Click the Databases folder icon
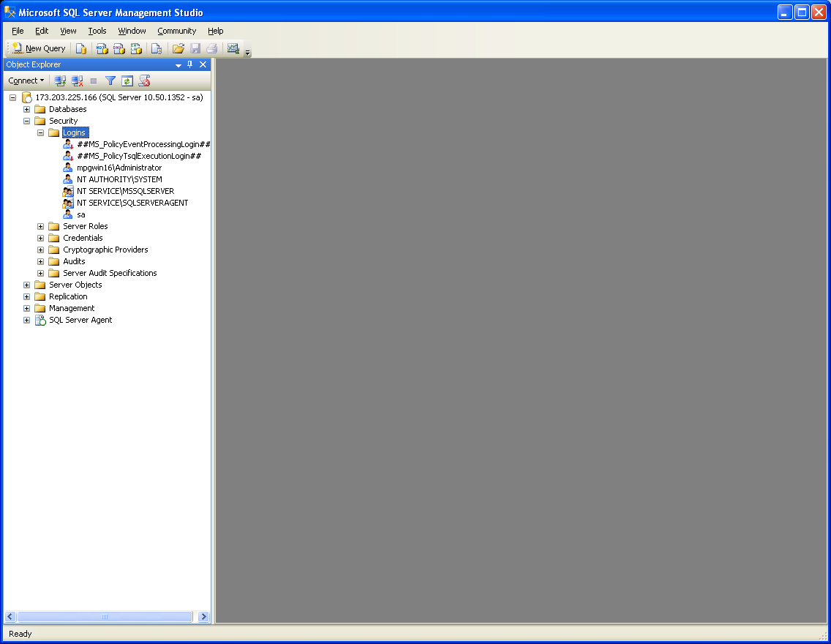The width and height of the screenshot is (831, 644). 40,109
